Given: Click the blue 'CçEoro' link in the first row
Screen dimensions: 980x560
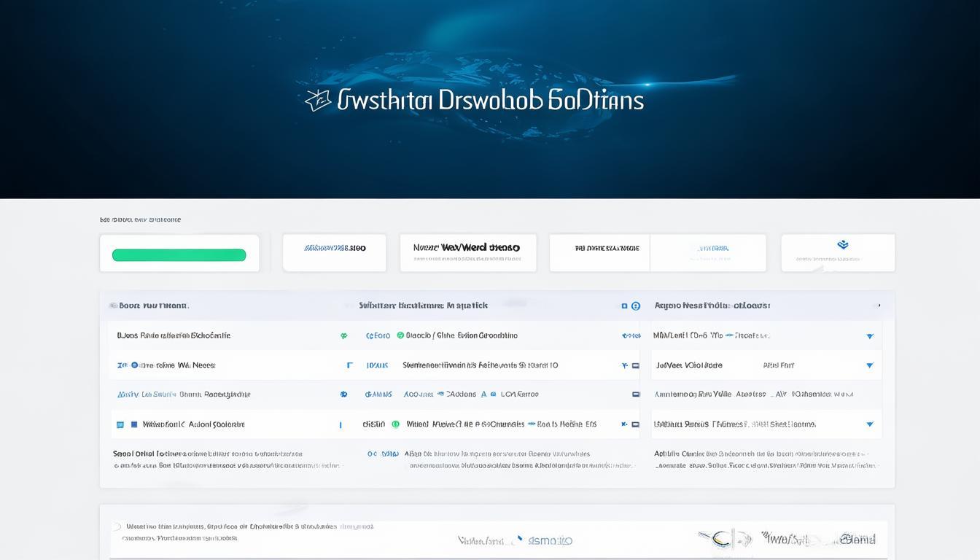Looking at the screenshot, I should click(x=378, y=336).
